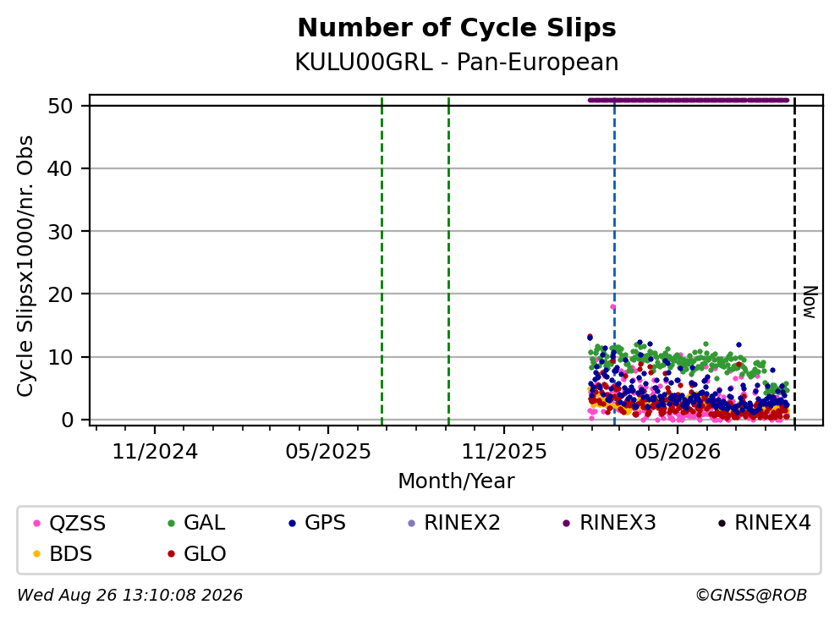Click the GLO red legend marker
840x621 pixels.
tap(172, 554)
